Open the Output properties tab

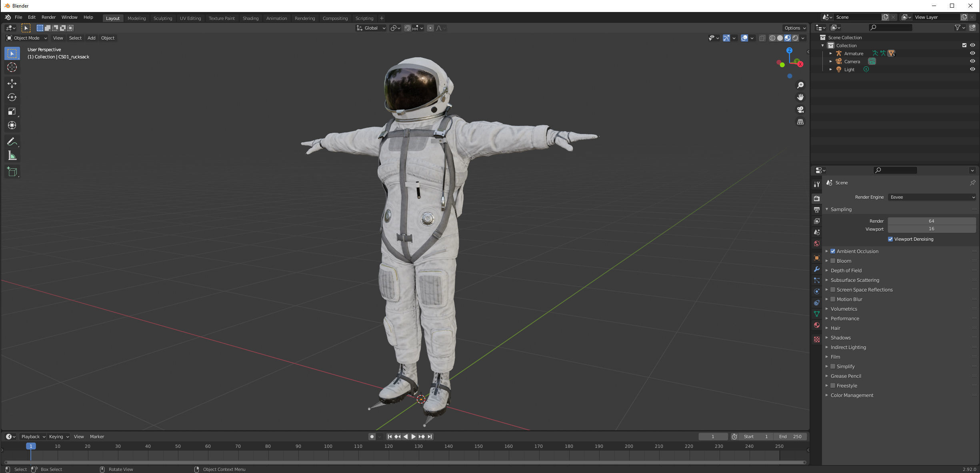tap(817, 210)
